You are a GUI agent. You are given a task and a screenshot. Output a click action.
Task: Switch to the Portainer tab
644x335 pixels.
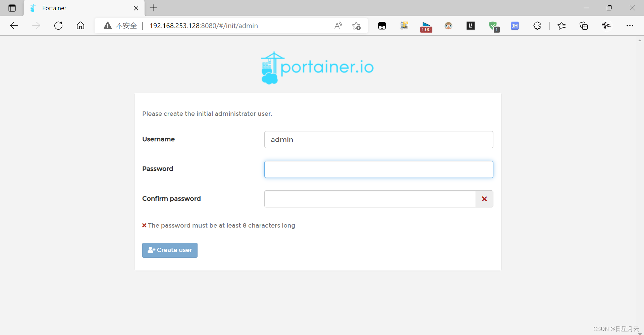[x=67, y=8]
